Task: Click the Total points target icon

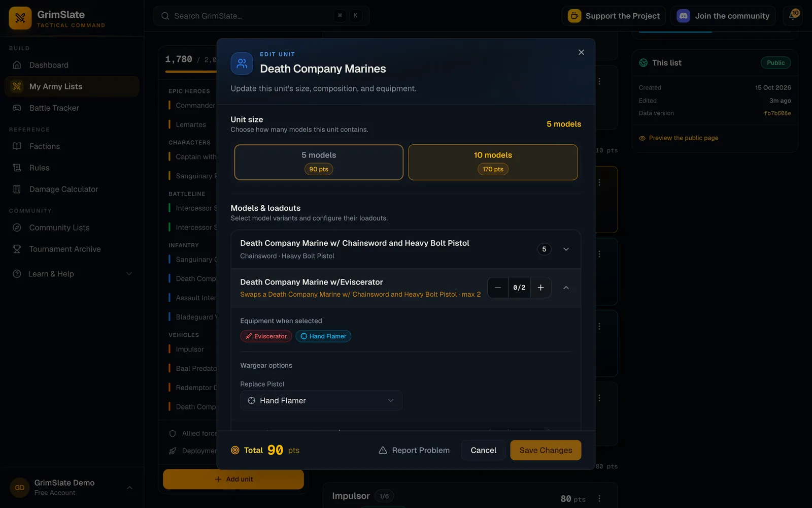Action: click(x=235, y=450)
